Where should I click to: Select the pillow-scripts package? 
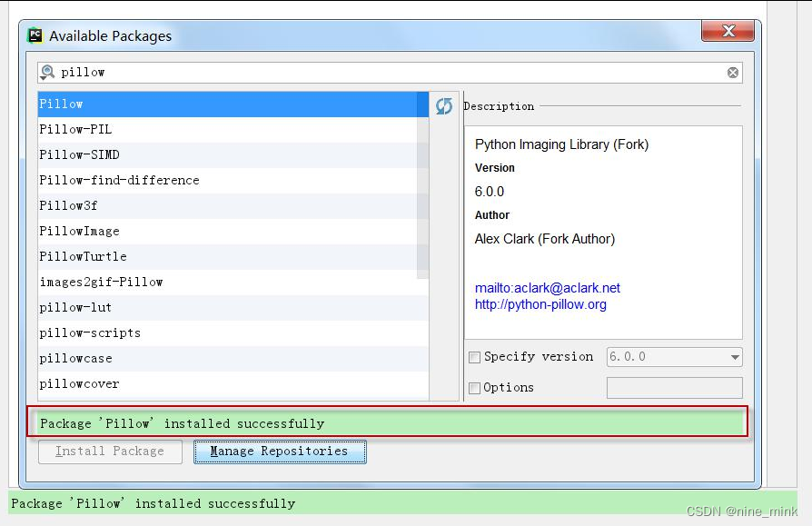coord(233,332)
